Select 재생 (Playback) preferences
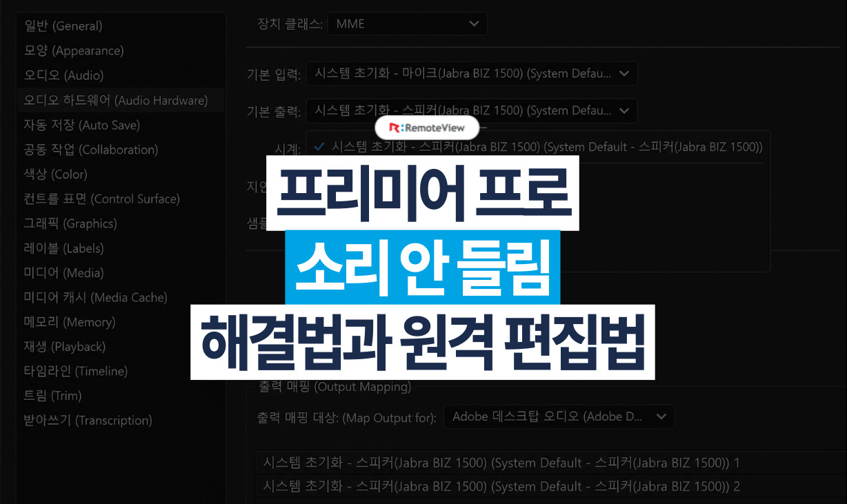 [64, 347]
